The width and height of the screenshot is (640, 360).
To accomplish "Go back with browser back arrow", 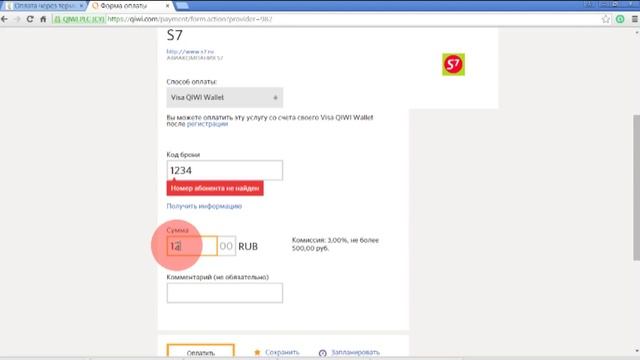I will [x=4, y=19].
